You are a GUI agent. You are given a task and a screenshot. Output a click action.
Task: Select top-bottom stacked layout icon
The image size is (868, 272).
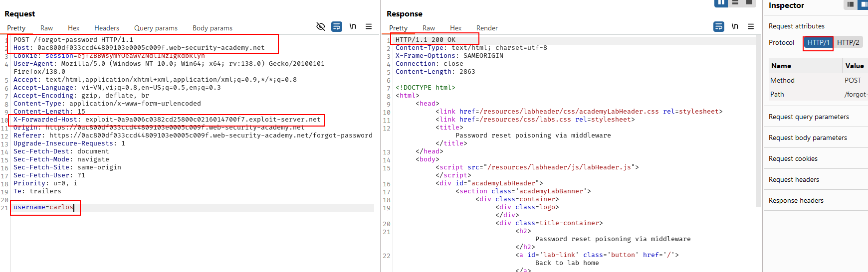click(735, 3)
